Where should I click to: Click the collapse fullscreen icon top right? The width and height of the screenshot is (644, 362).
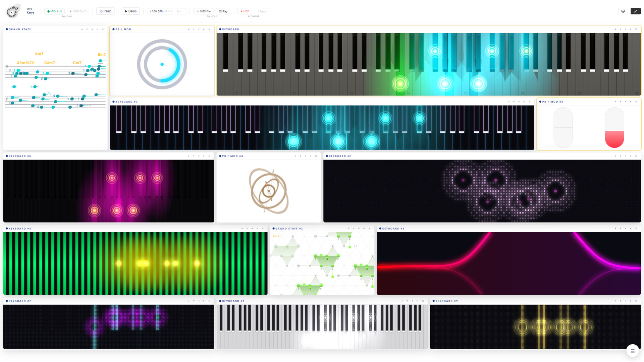[636, 11]
